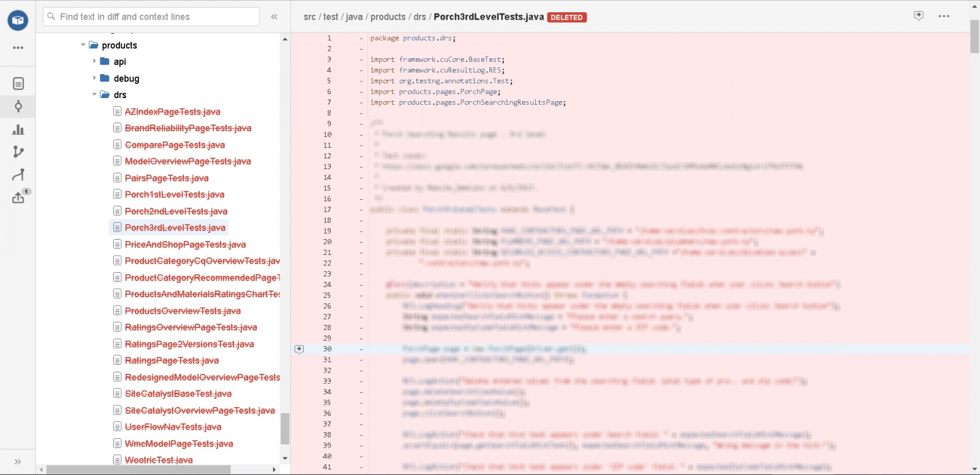Open the Branches icon in sidebar
This screenshot has height=475, width=980.
(18, 152)
